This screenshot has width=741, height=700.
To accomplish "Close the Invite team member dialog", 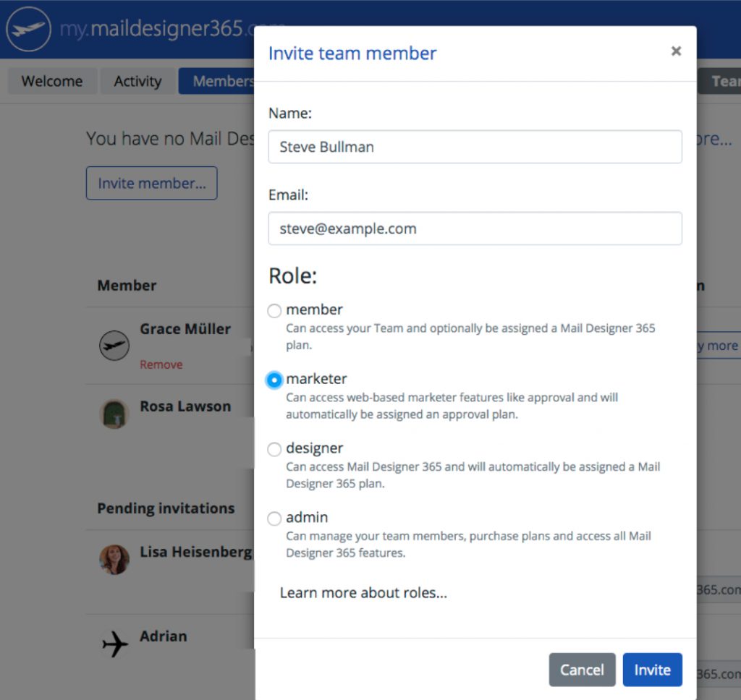I will point(677,51).
